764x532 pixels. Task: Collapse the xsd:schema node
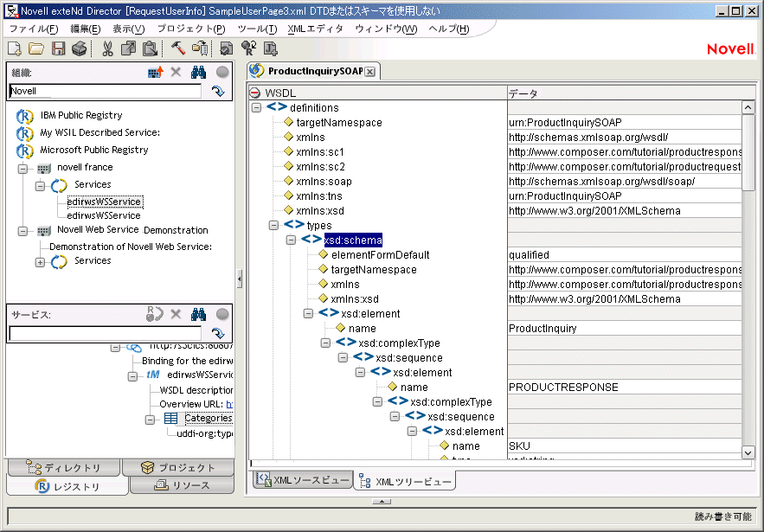tap(291, 240)
